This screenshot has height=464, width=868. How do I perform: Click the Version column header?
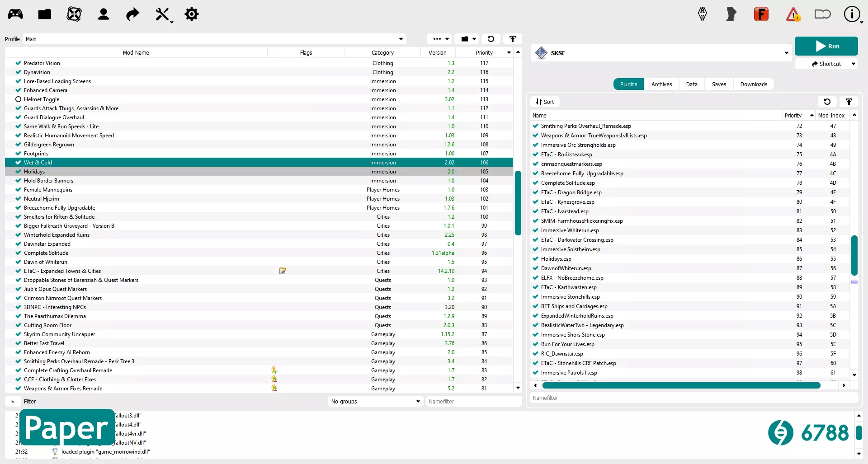(437, 52)
